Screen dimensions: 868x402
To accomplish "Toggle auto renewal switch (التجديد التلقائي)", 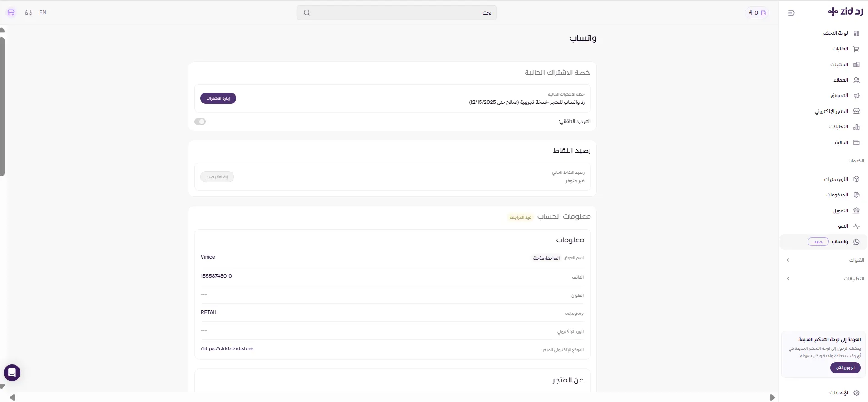I will click(200, 122).
